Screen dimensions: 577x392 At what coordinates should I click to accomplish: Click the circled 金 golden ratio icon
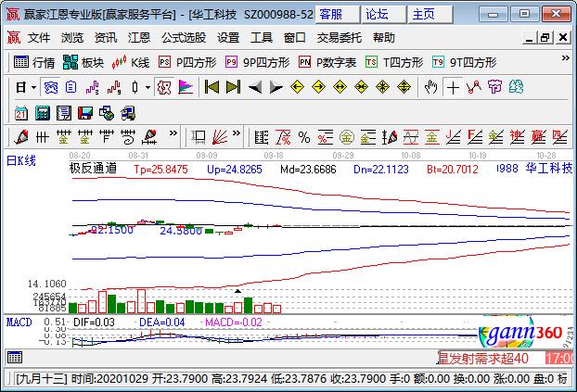click(347, 137)
